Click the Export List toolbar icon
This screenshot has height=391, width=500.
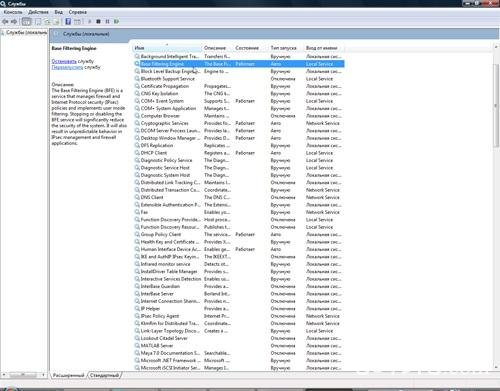click(x=56, y=22)
